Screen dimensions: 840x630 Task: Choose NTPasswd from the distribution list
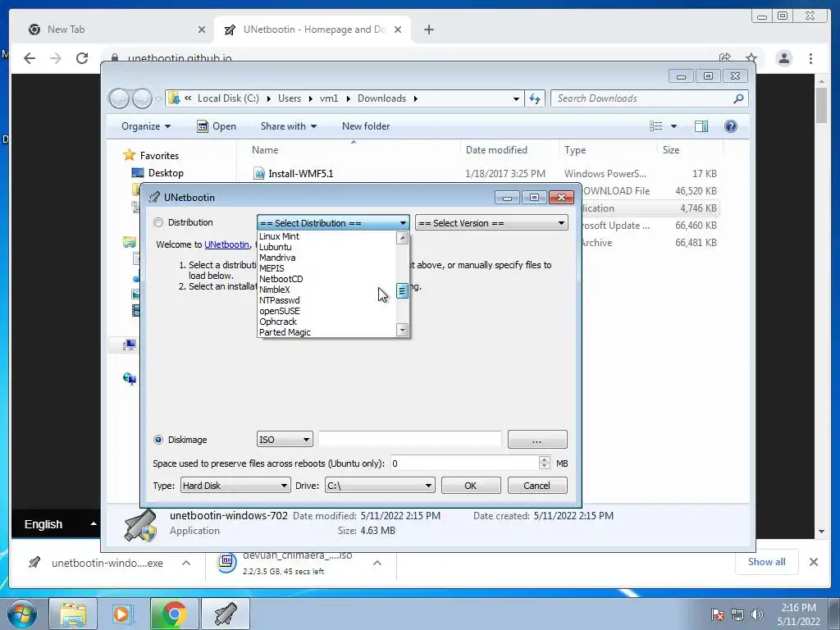click(x=279, y=300)
